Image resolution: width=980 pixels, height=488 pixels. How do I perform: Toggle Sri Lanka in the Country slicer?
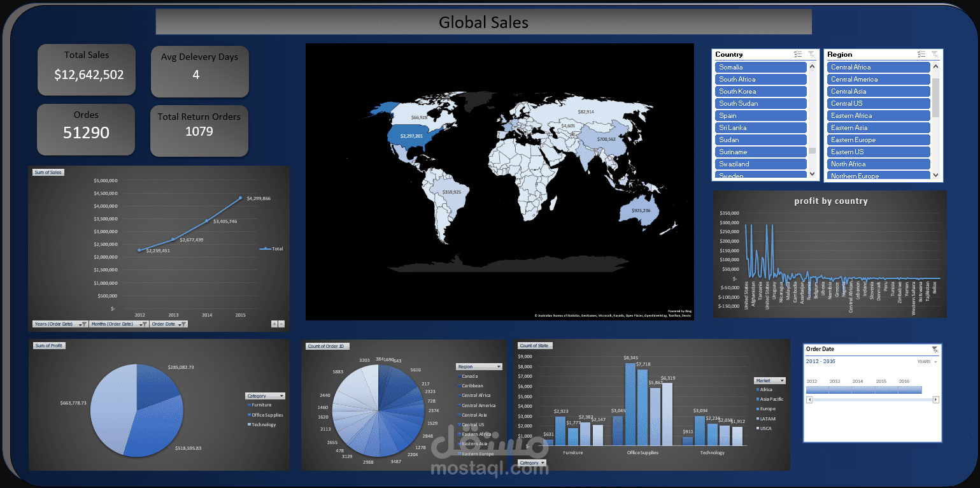point(760,127)
